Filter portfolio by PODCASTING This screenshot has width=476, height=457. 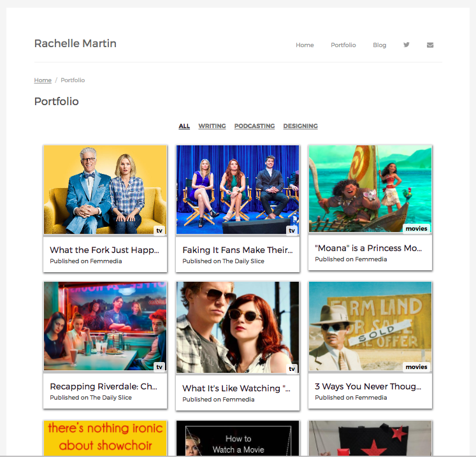point(254,126)
